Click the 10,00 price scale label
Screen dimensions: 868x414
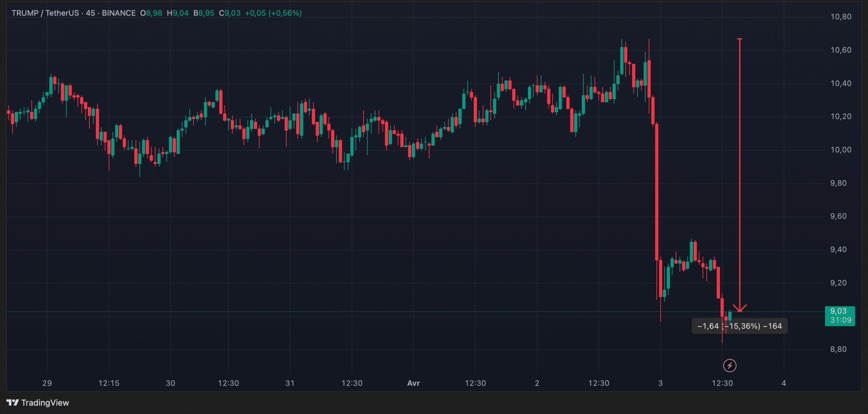[x=841, y=150]
